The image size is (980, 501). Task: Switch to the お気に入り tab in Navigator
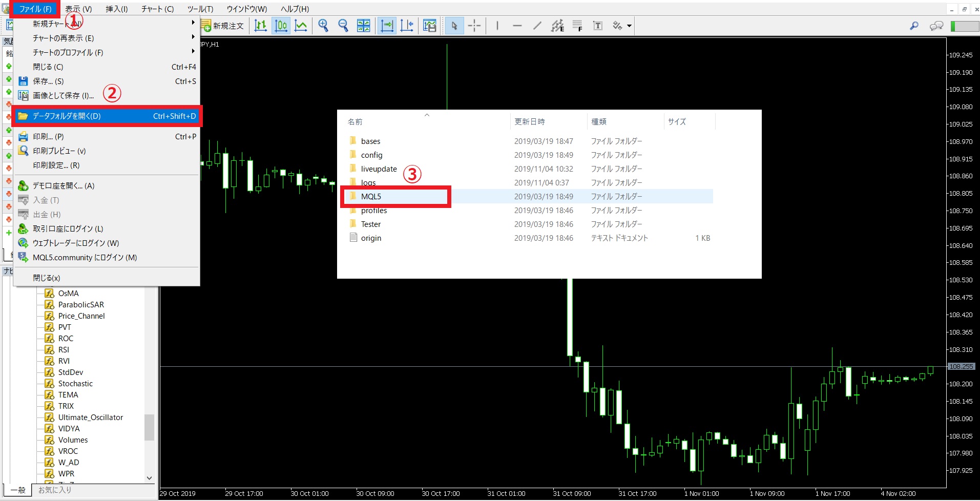(x=55, y=490)
